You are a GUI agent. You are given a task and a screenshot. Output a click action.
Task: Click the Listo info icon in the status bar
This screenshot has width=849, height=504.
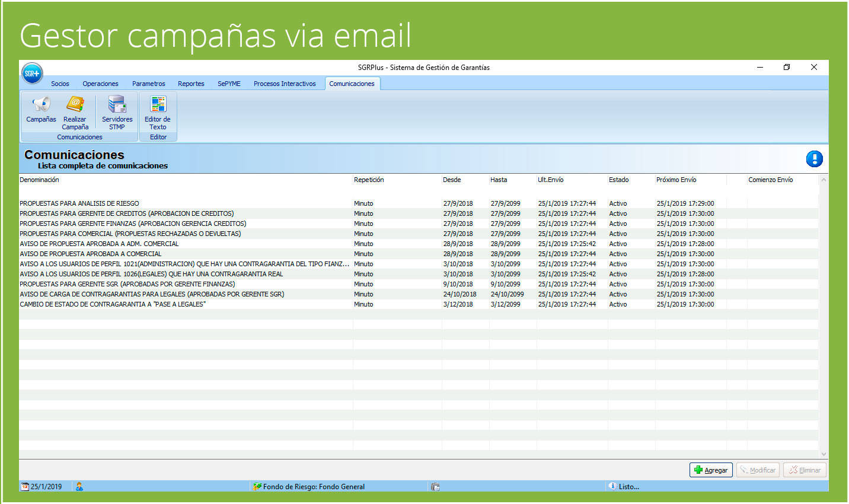click(613, 486)
